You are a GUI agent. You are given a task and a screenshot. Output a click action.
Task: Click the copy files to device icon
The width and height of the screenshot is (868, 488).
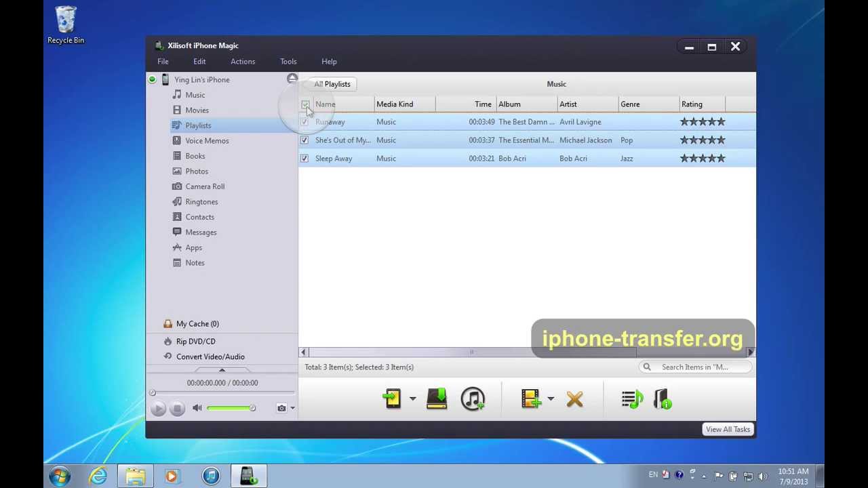[393, 399]
